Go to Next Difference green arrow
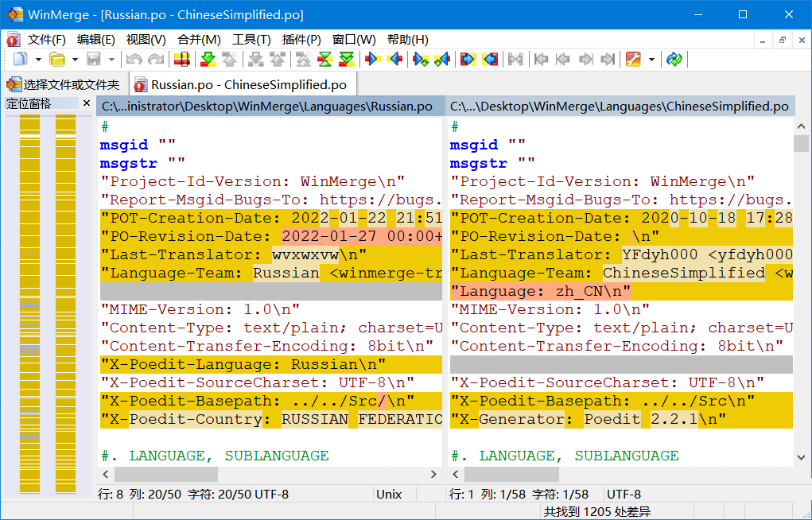Viewport: 812px width, 520px height. pyautogui.click(x=208, y=60)
